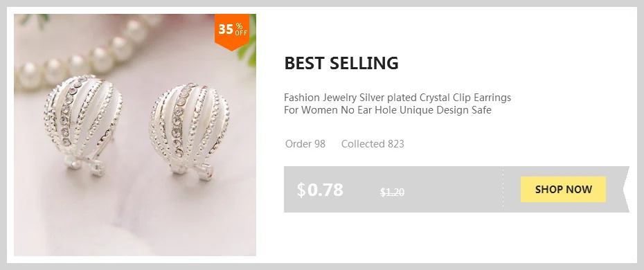Screen dimensions: 644x270
Task: Open the Fashion Jewelry Silver plated title link
Action: pos(397,98)
